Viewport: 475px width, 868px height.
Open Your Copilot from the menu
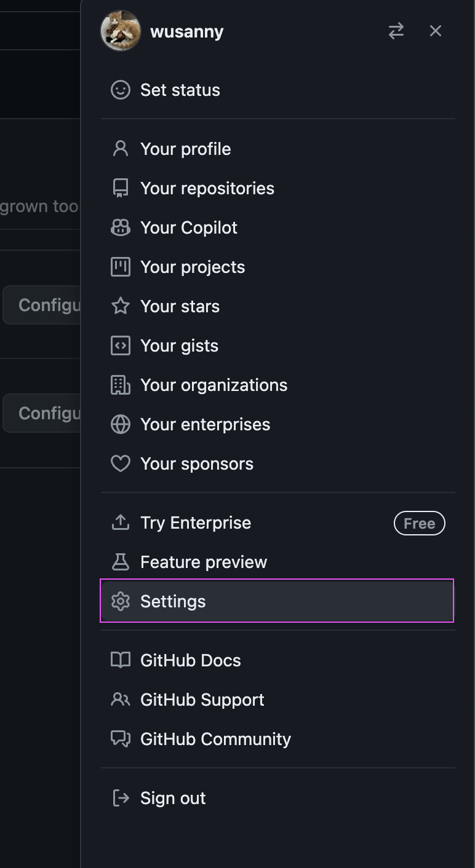coord(189,227)
